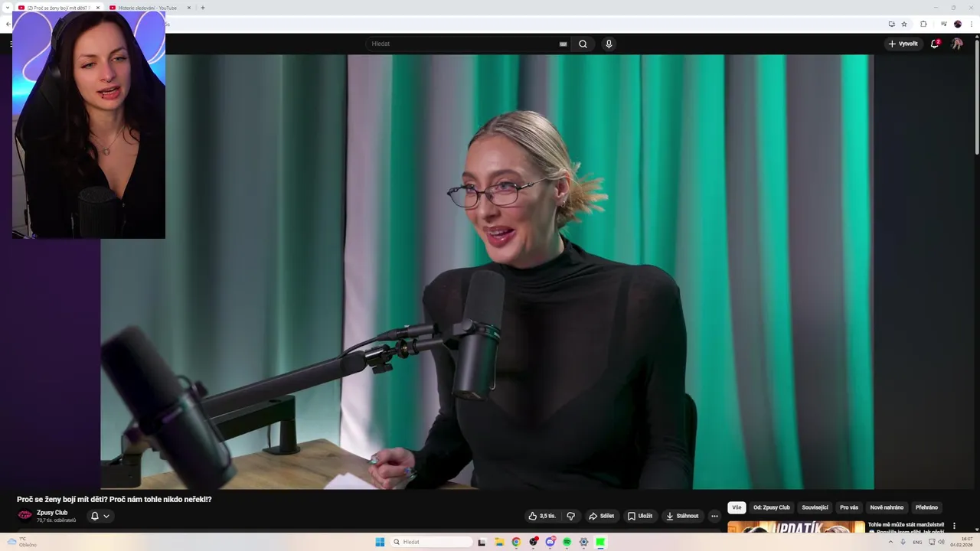
Task: Click the Windows taskbar Hledat search box
Action: click(x=431, y=542)
